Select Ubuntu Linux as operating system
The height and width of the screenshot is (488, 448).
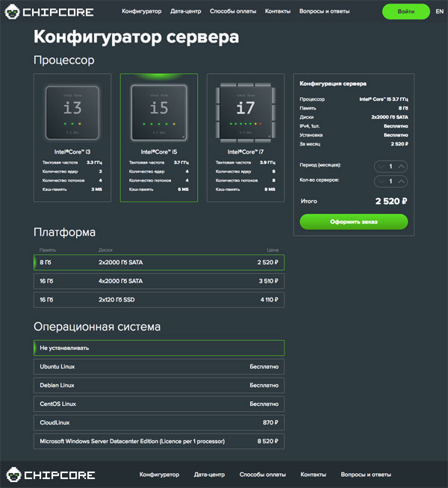tap(159, 366)
